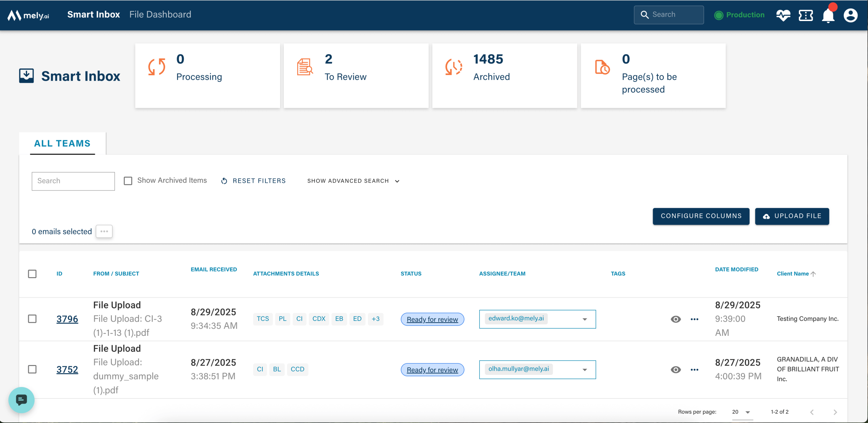Open assignee dropdown for edward.ko@mely.ai

pyautogui.click(x=585, y=319)
